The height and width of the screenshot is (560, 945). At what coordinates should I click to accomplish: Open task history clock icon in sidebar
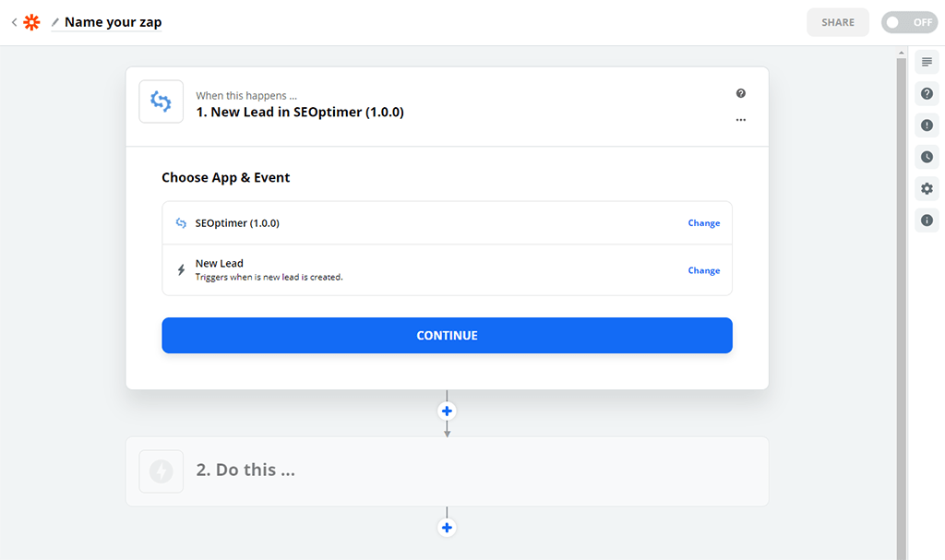point(927,157)
